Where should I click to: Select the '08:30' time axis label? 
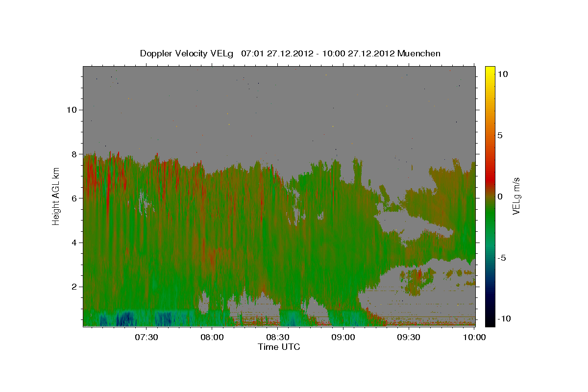click(x=277, y=338)
